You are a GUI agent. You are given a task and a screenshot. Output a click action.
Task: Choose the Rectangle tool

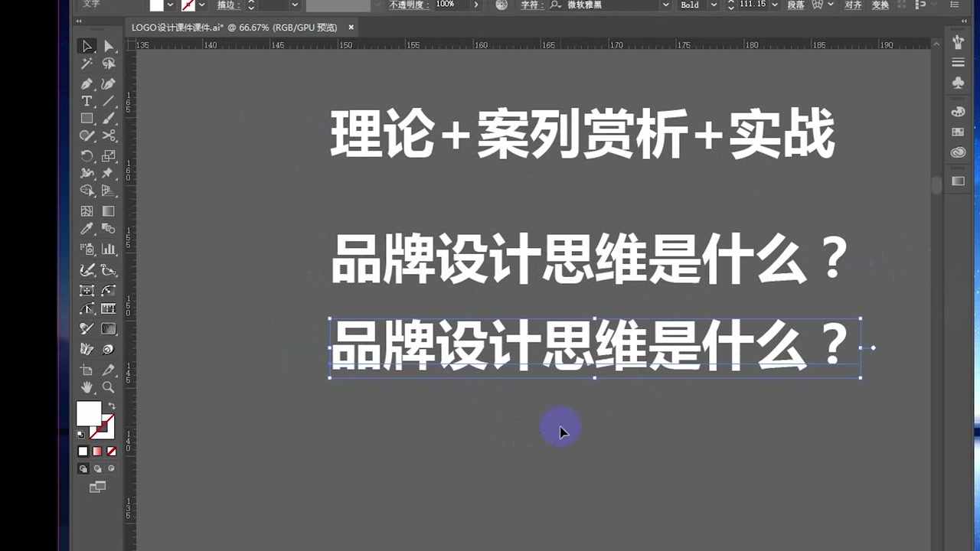click(87, 119)
